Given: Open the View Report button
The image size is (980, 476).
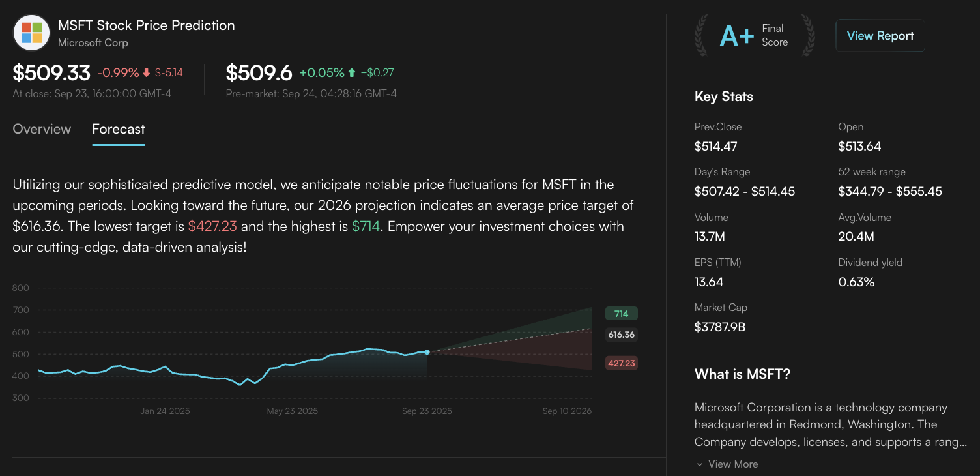Looking at the screenshot, I should pos(880,36).
